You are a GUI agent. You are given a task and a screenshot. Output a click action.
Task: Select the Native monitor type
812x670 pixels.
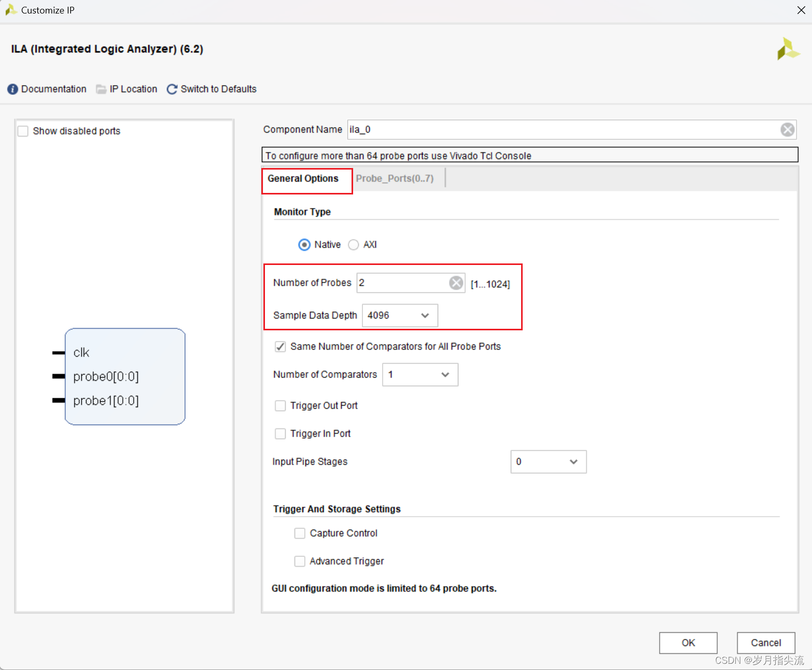(304, 245)
